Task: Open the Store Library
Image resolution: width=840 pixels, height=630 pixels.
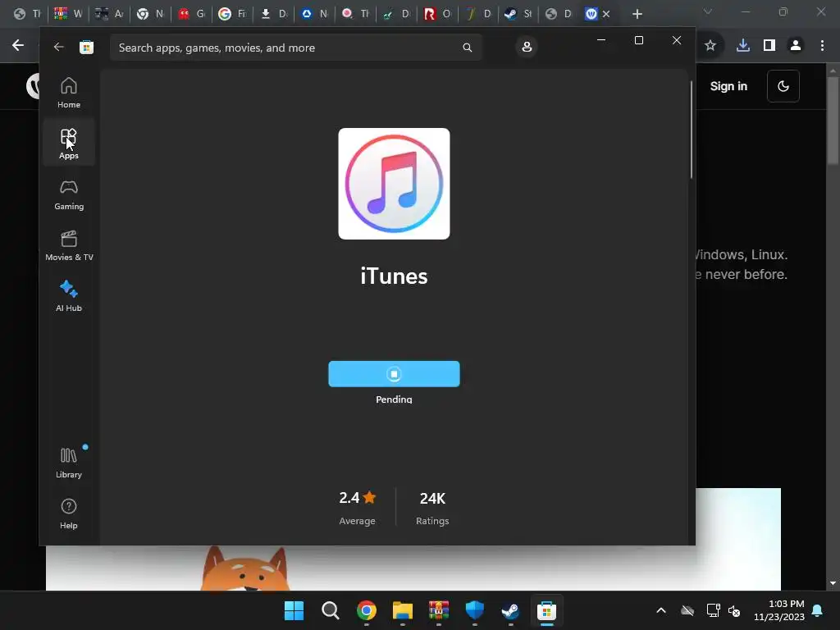Action: [69, 463]
